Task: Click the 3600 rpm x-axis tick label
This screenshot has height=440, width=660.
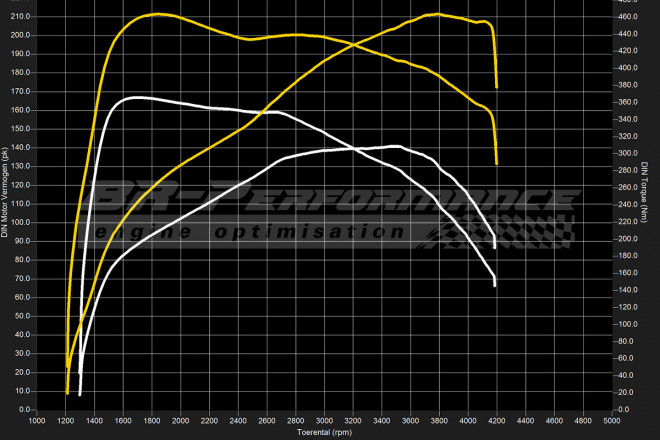Action: [411, 421]
